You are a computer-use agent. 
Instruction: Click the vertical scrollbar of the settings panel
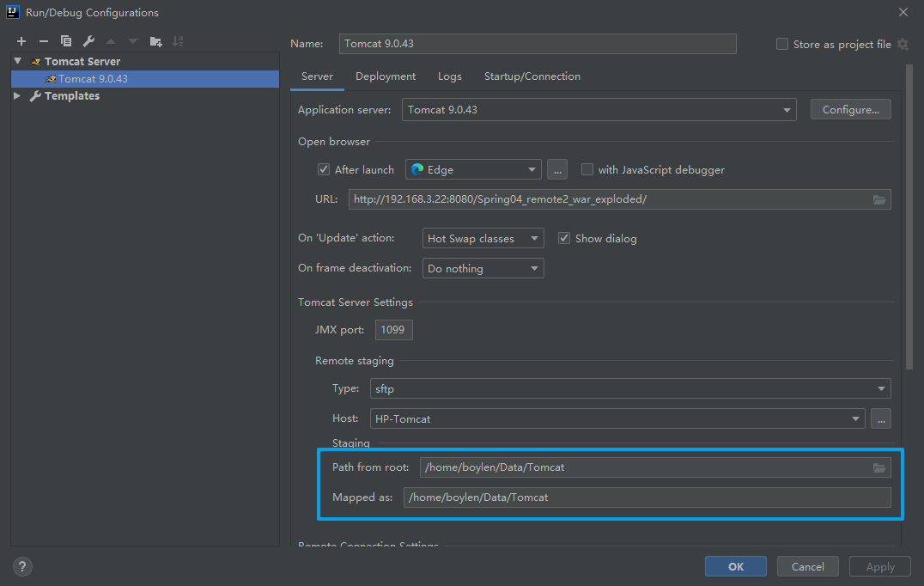click(x=909, y=217)
